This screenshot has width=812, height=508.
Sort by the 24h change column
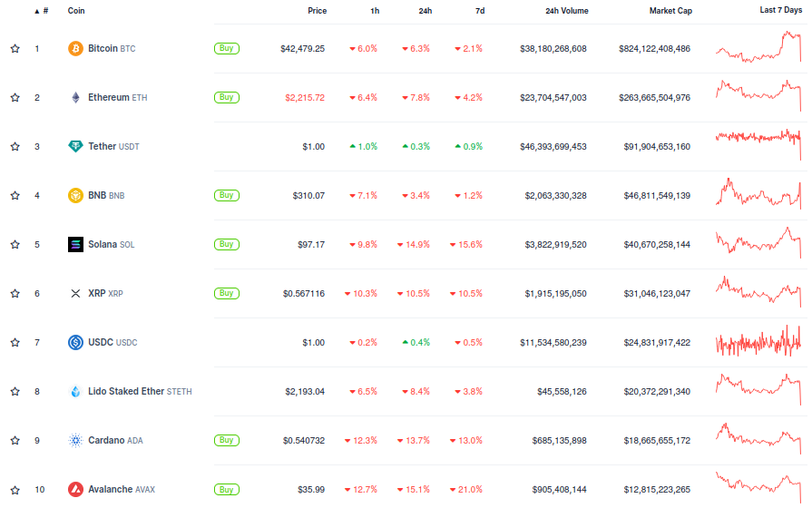(x=426, y=11)
